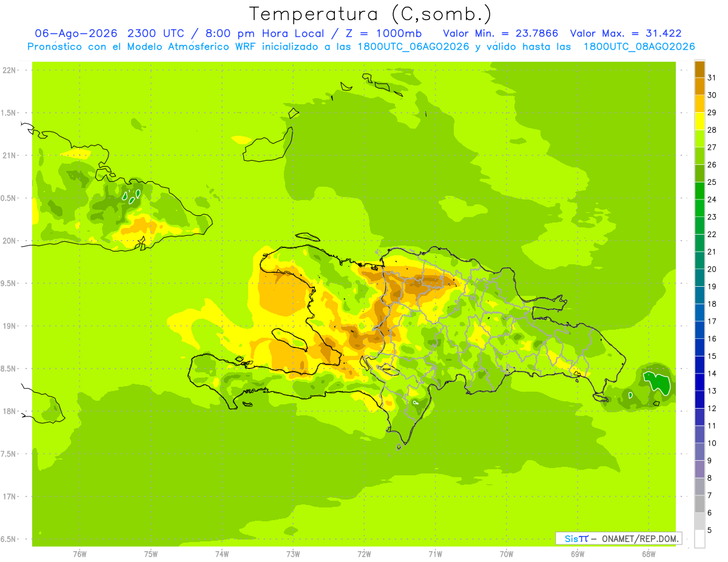Image resolution: width=728 pixels, height=562 pixels.
Task: Click the purple swatch between 9 and 10
Action: [x=699, y=452]
